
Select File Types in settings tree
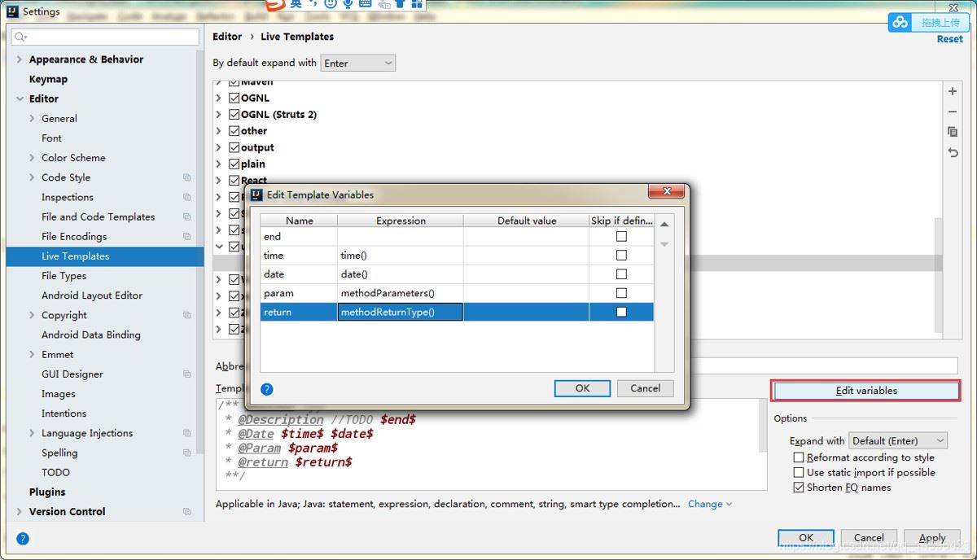[x=64, y=276]
